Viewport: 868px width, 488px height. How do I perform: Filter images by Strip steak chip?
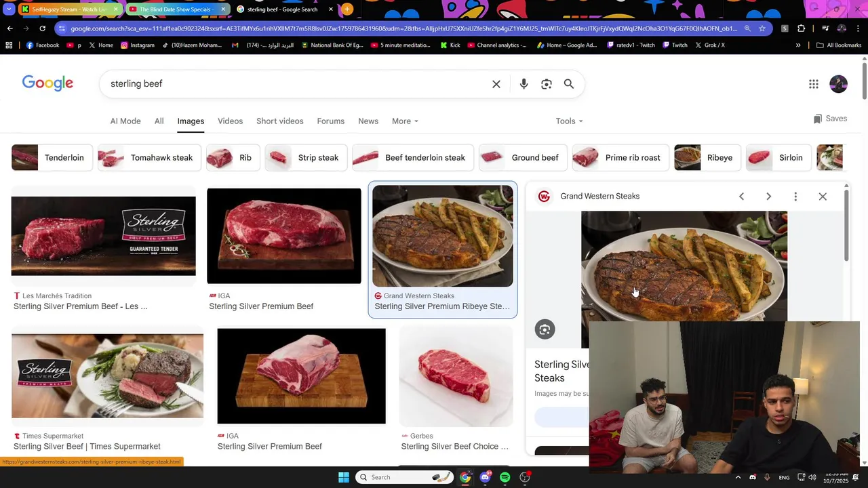pyautogui.click(x=306, y=158)
